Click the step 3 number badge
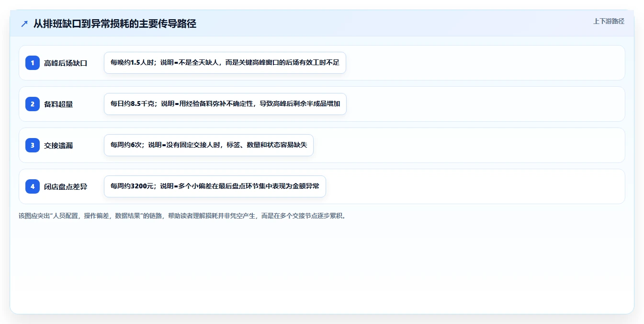This screenshot has width=644, height=324. click(33, 145)
